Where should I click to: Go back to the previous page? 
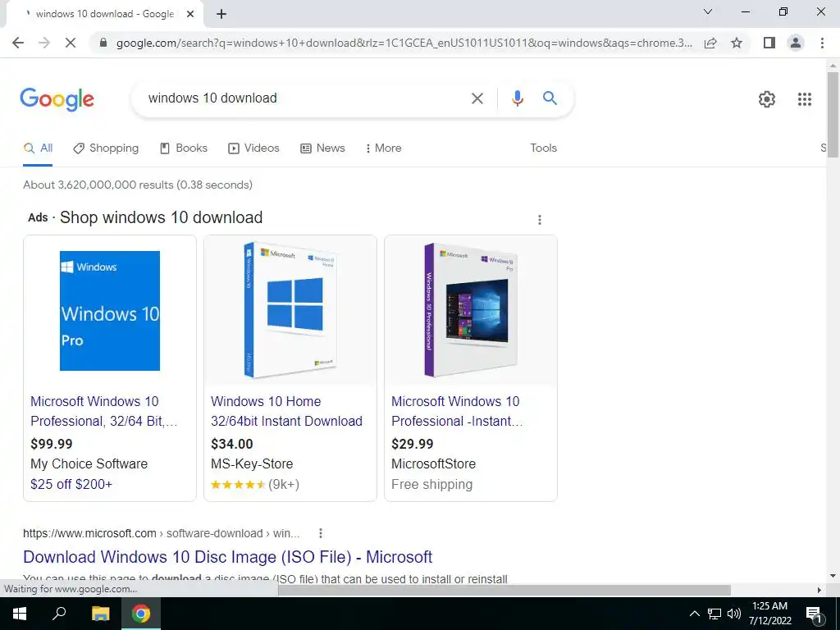[x=18, y=43]
